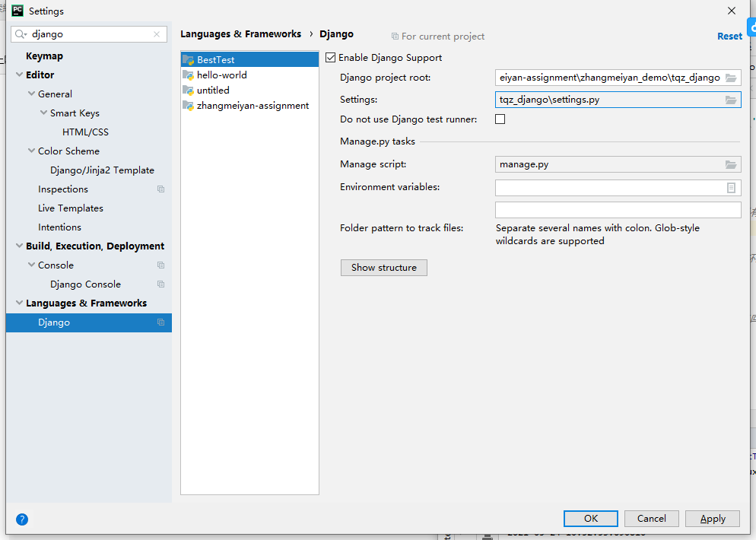This screenshot has height=540, width=756.
Task: Clear the django search text
Action: 157,34
